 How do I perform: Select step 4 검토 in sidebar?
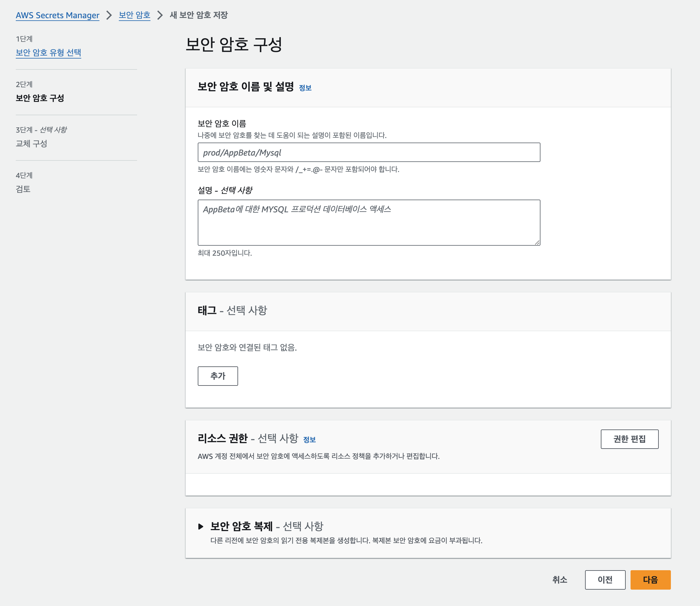point(23,189)
